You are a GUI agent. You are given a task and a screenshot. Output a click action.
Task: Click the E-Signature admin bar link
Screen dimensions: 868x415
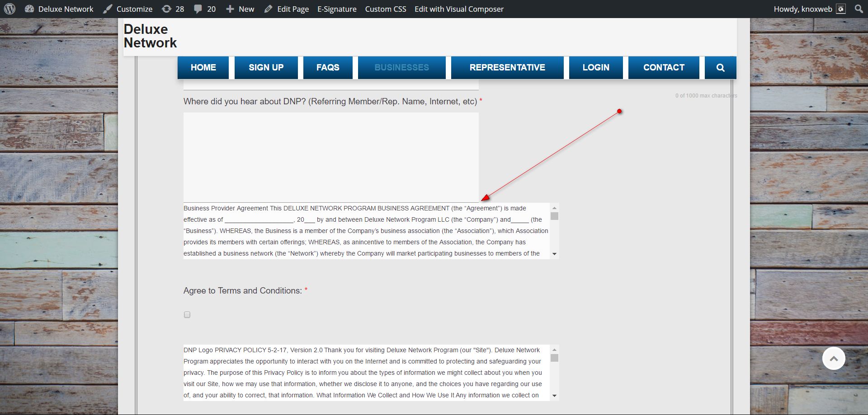click(337, 9)
